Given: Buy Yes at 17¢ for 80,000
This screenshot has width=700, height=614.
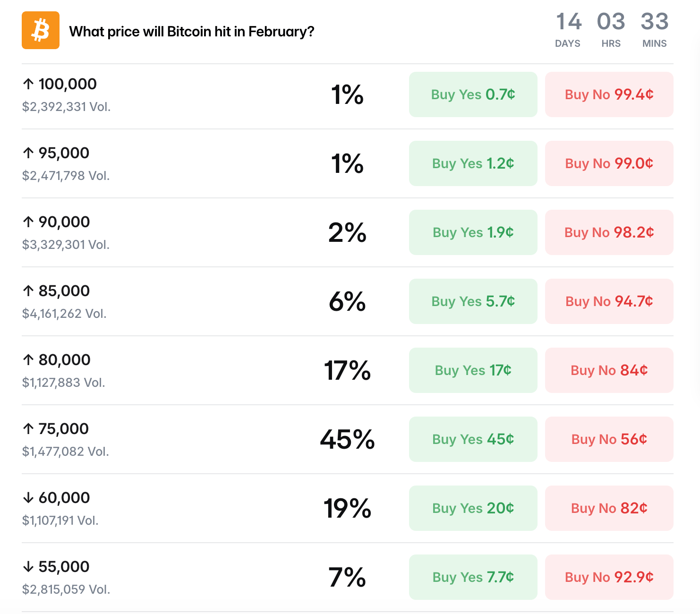Looking at the screenshot, I should coord(473,370).
